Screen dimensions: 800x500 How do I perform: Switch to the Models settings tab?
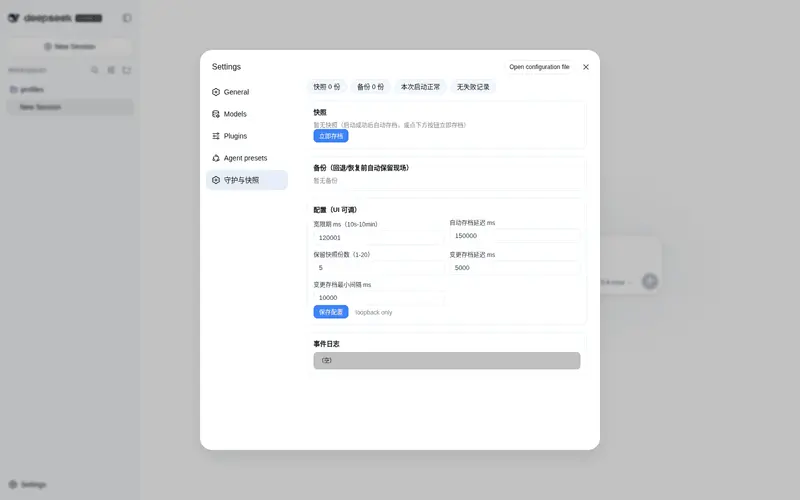247,114
